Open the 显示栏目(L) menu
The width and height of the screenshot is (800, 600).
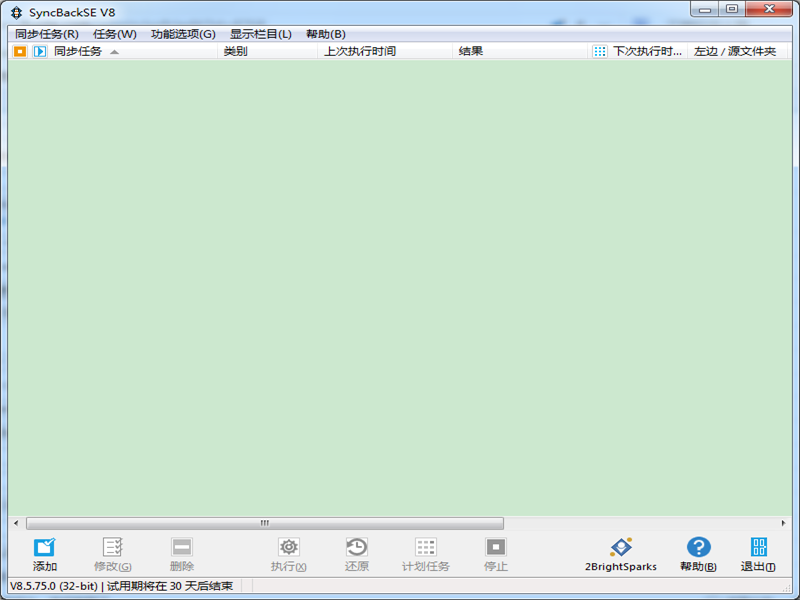click(x=261, y=34)
